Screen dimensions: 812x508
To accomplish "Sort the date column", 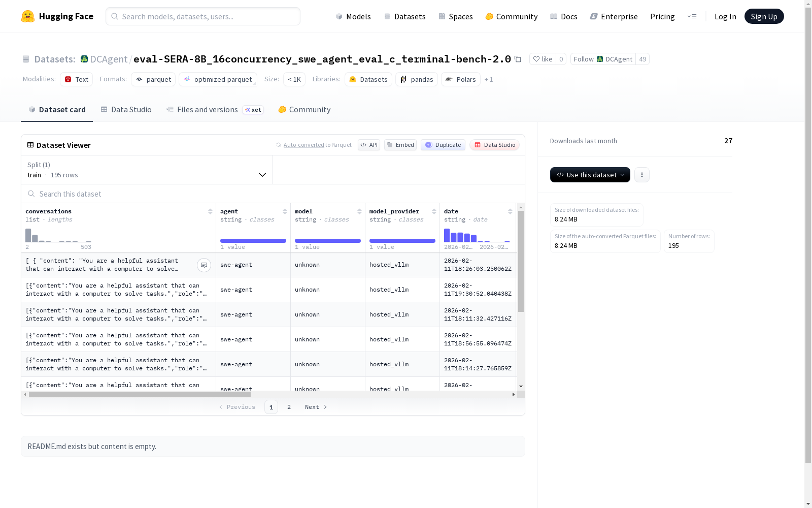I will click(x=510, y=211).
